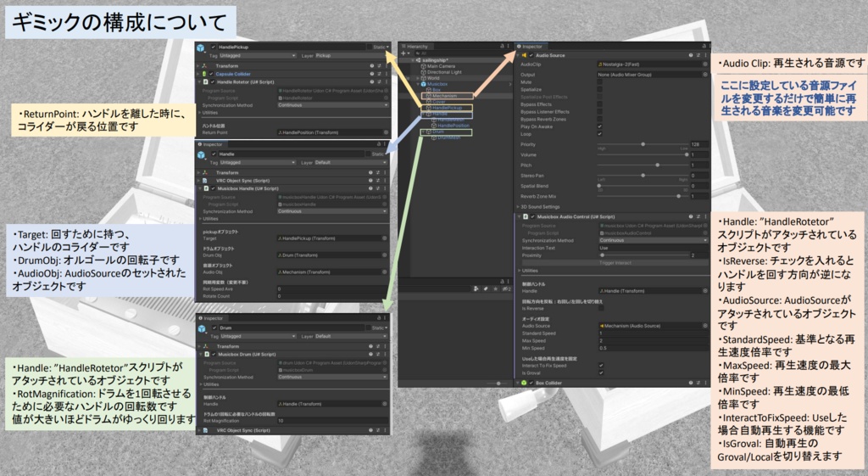Pick object for AudioClip Nostalgia-2(Fast) field
The width and height of the screenshot is (868, 476).
point(704,64)
